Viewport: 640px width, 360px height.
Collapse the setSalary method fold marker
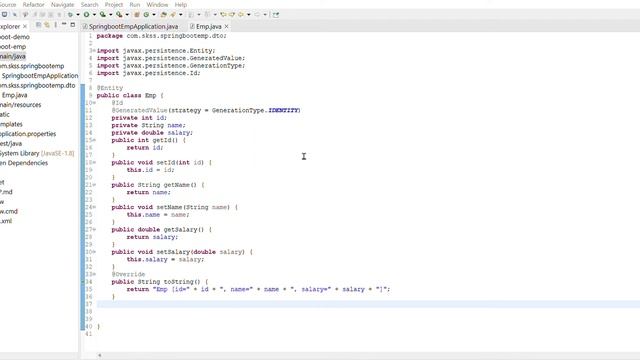pos(94,252)
